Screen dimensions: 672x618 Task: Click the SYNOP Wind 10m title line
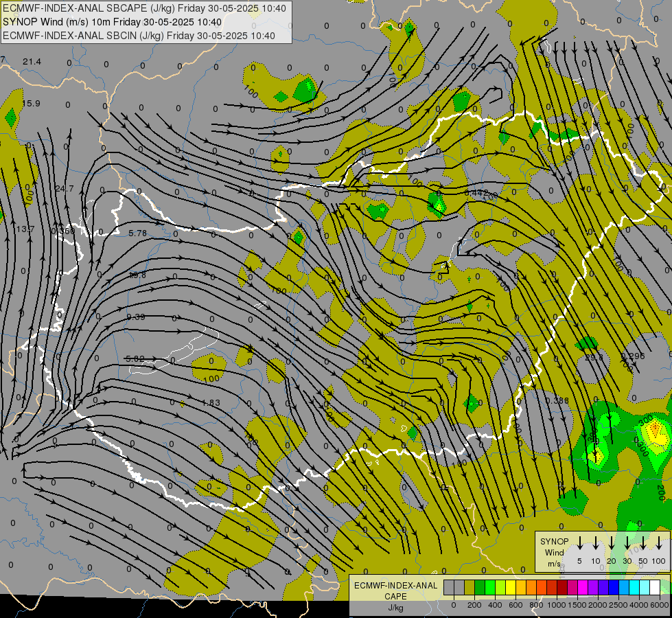(x=113, y=22)
